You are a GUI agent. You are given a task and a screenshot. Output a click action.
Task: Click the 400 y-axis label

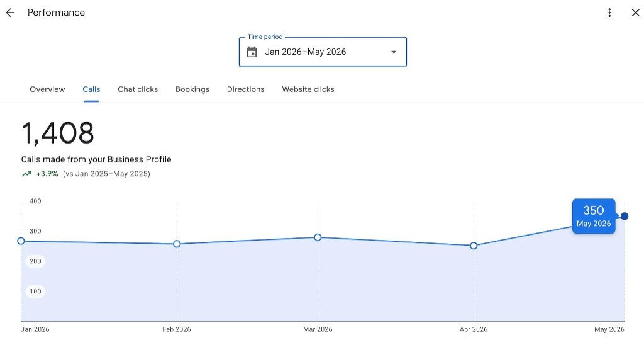tap(35, 201)
